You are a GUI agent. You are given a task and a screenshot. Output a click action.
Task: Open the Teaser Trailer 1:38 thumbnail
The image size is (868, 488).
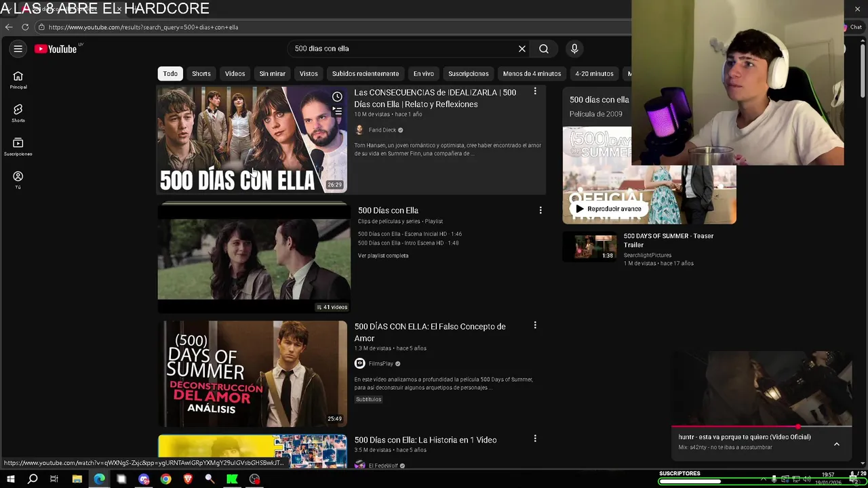[589, 247]
